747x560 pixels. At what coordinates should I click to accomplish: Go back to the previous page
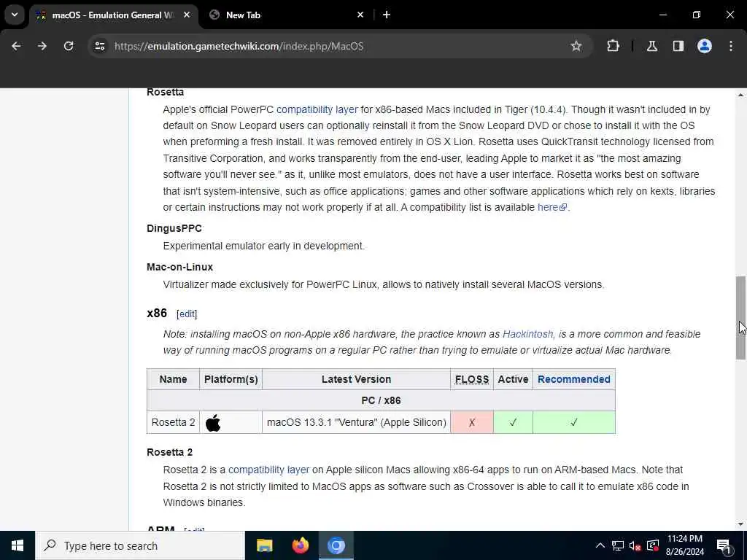tap(16, 46)
